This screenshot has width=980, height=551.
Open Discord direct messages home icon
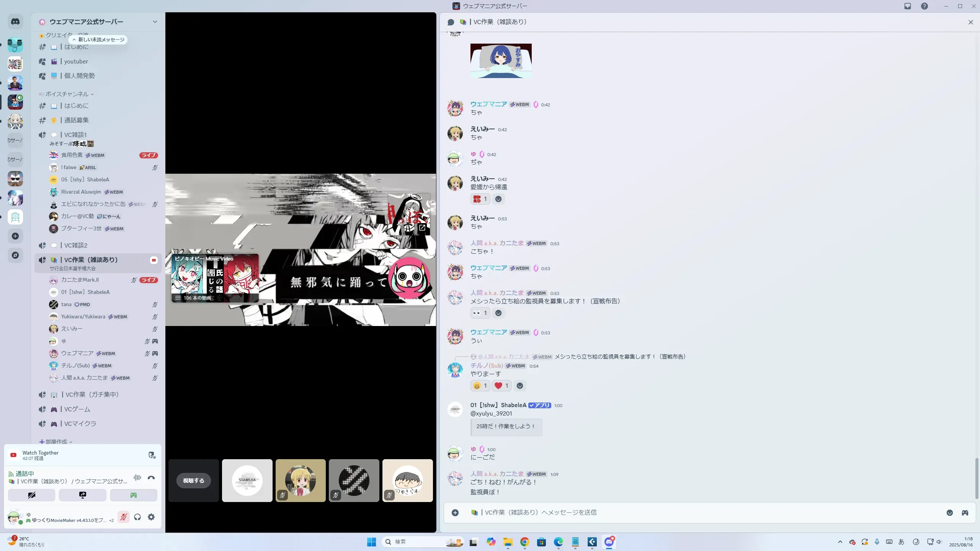[15, 22]
